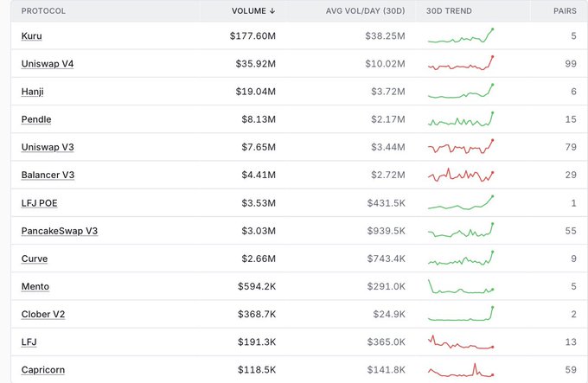
Task: Click Uniswap V3's pairs count 79
Action: 571,147
